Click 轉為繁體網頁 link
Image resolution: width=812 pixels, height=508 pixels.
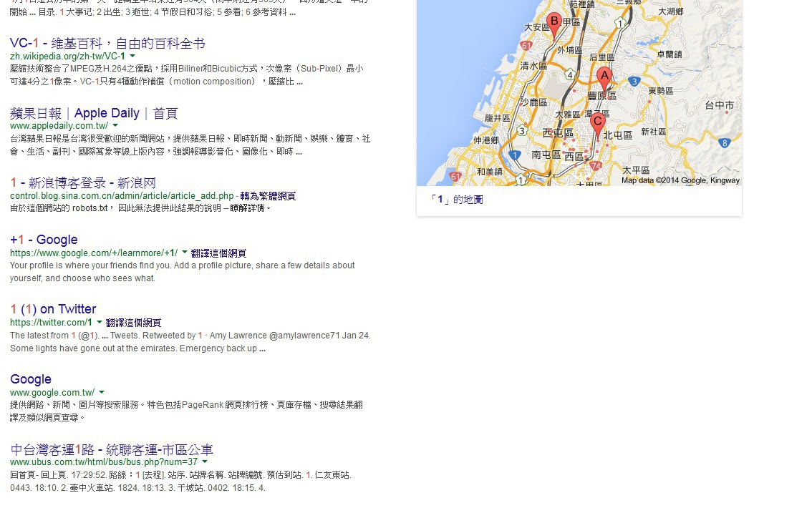pyautogui.click(x=268, y=196)
